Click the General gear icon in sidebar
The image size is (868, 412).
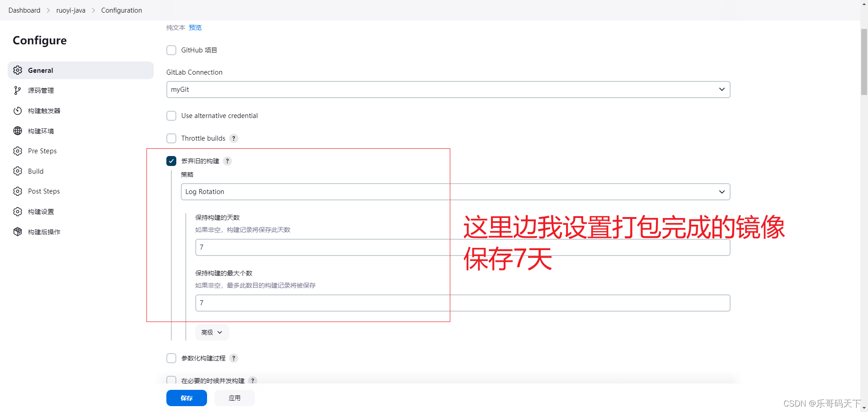[18, 70]
